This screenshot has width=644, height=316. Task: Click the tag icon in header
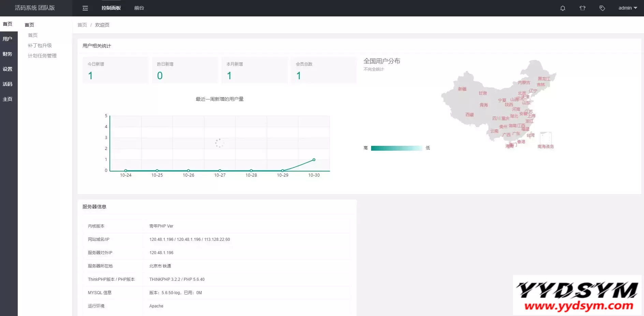[602, 8]
